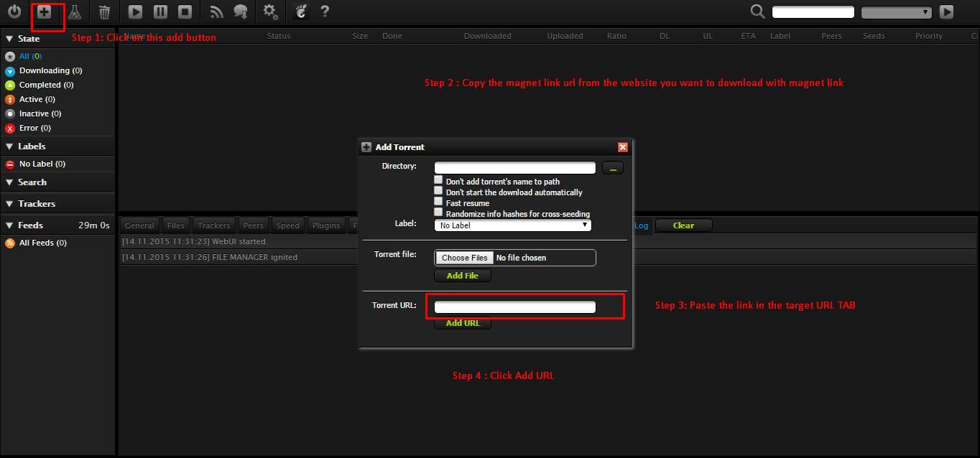This screenshot has height=458, width=980.
Task: Open the RSS feed manager icon
Action: (216, 12)
